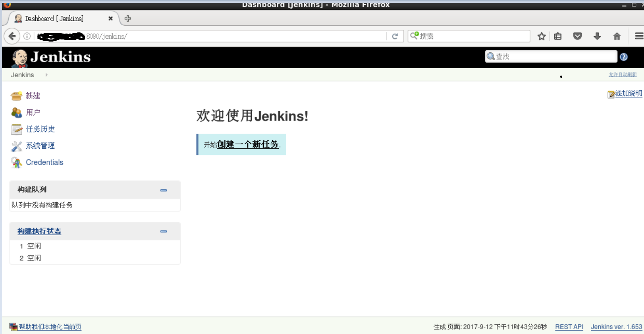Click page generated timestamp in footer
Image resolution: width=644 pixels, height=334 pixels.
pos(490,327)
